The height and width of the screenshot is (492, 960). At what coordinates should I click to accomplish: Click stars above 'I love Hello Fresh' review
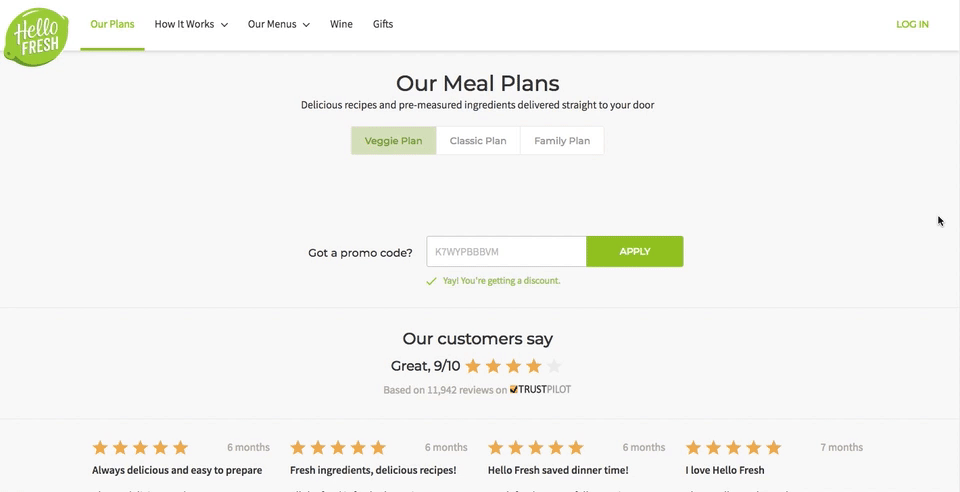point(733,447)
